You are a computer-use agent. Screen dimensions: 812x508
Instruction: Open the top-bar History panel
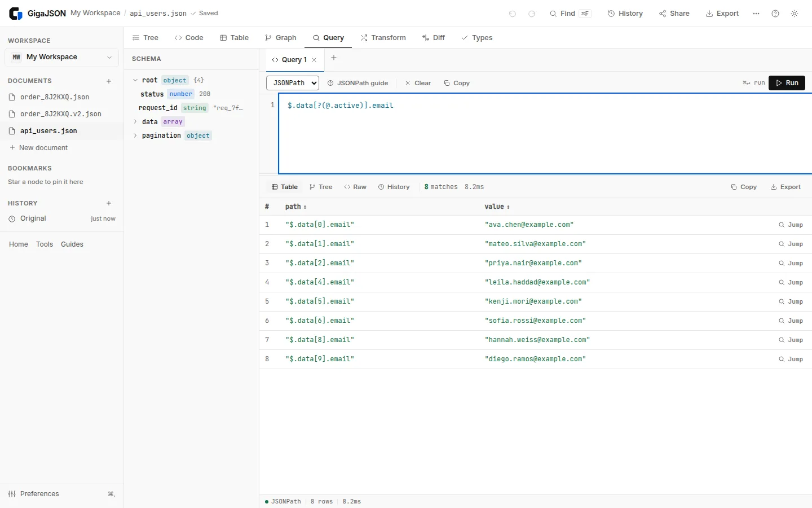pyautogui.click(x=625, y=14)
